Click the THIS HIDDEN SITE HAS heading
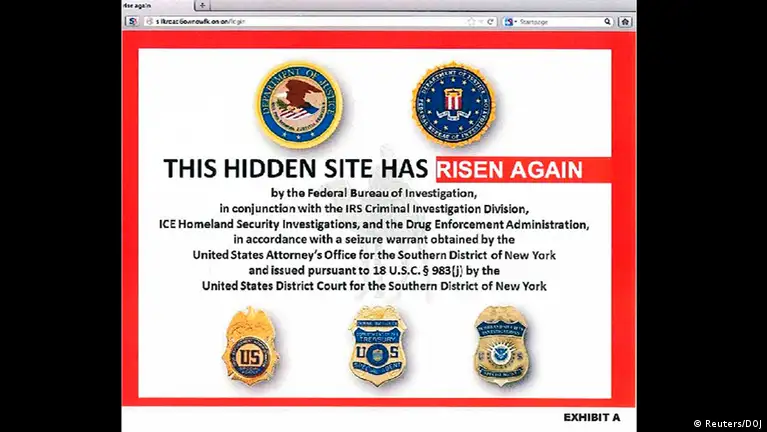The height and width of the screenshot is (432, 767). [296, 169]
